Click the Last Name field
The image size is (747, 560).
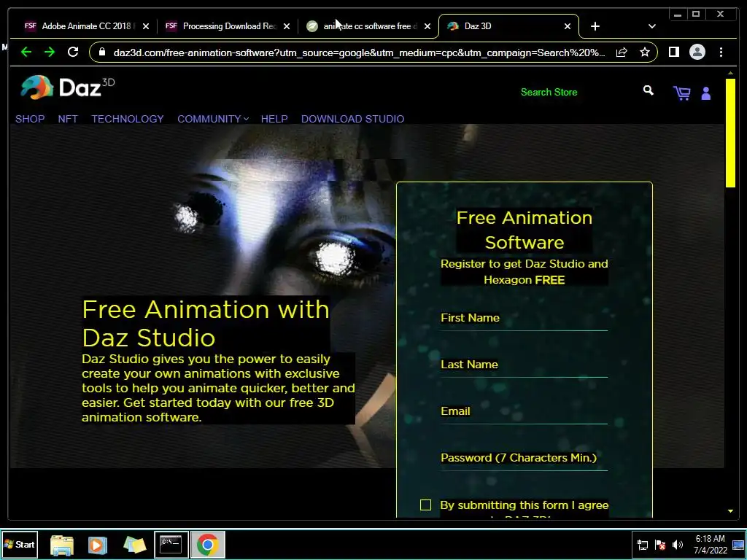(524, 365)
